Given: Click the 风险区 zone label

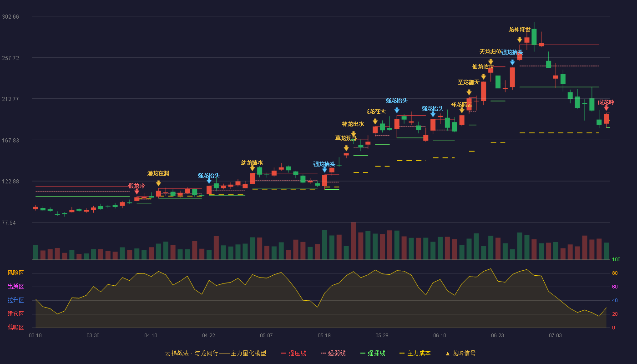Looking at the screenshot, I should click(x=15, y=273).
